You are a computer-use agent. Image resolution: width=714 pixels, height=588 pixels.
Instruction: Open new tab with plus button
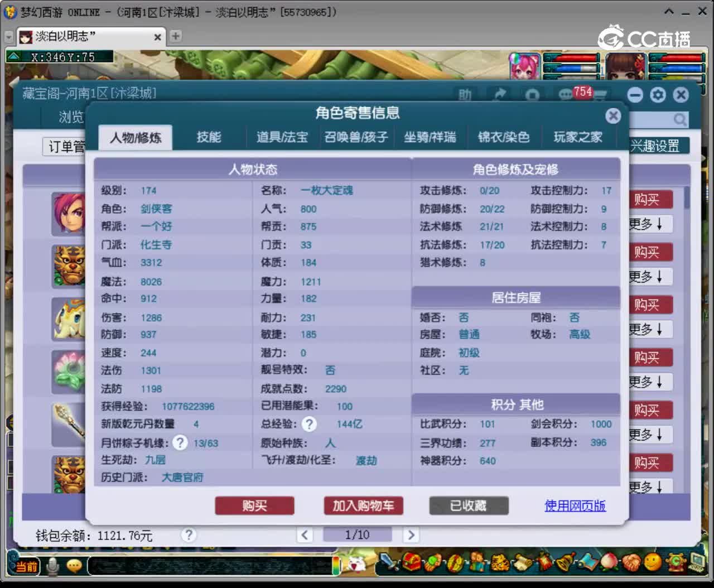[176, 36]
